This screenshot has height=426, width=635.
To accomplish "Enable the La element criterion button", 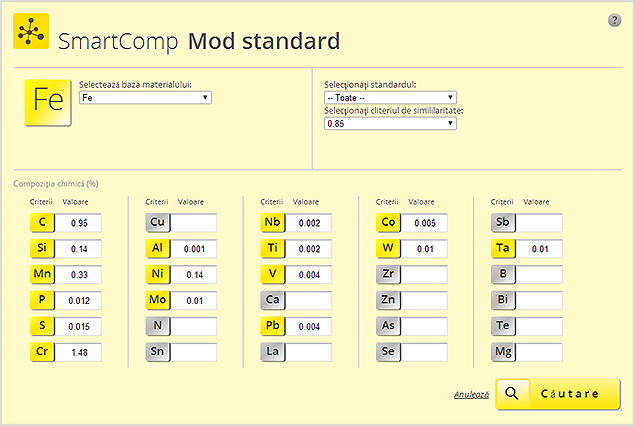I will coord(273,352).
